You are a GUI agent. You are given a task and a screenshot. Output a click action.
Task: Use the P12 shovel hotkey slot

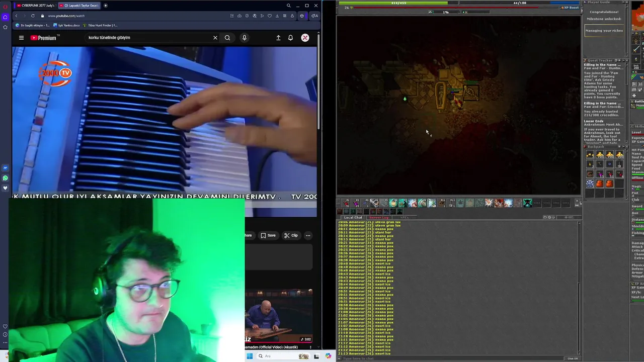pos(451,203)
